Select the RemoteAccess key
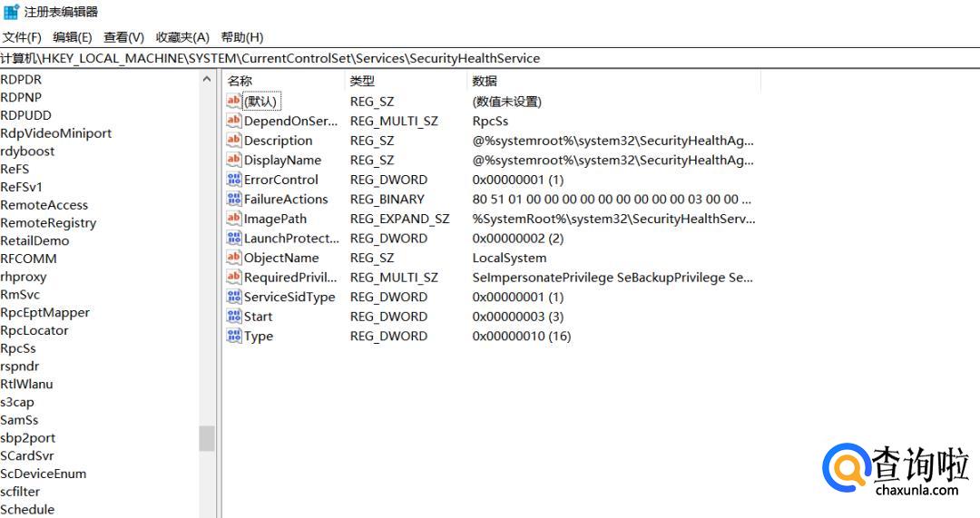980x518 pixels. [44, 205]
